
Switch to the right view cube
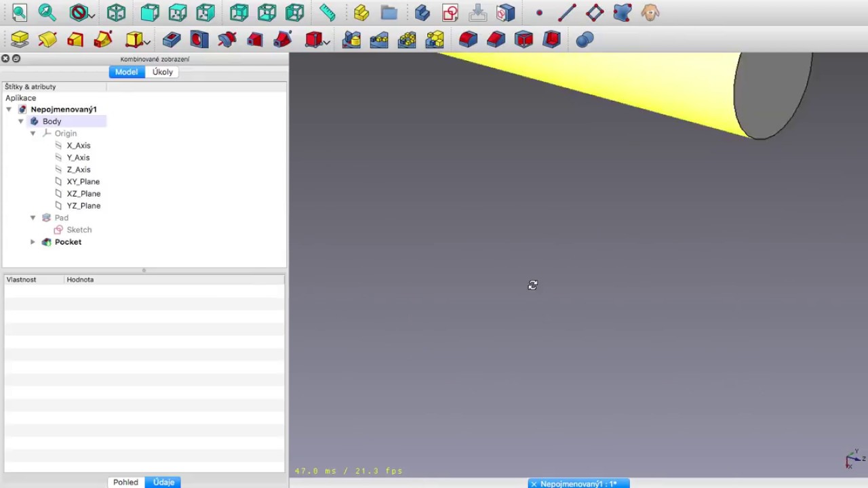[x=205, y=12]
